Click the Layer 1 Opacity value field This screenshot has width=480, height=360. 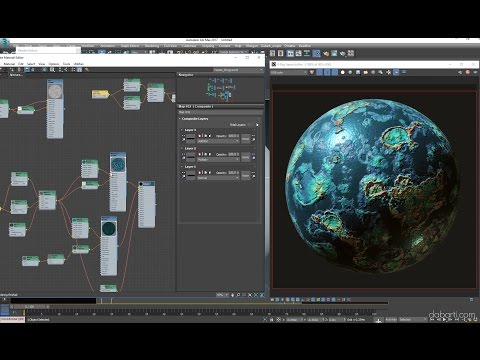coord(232,173)
